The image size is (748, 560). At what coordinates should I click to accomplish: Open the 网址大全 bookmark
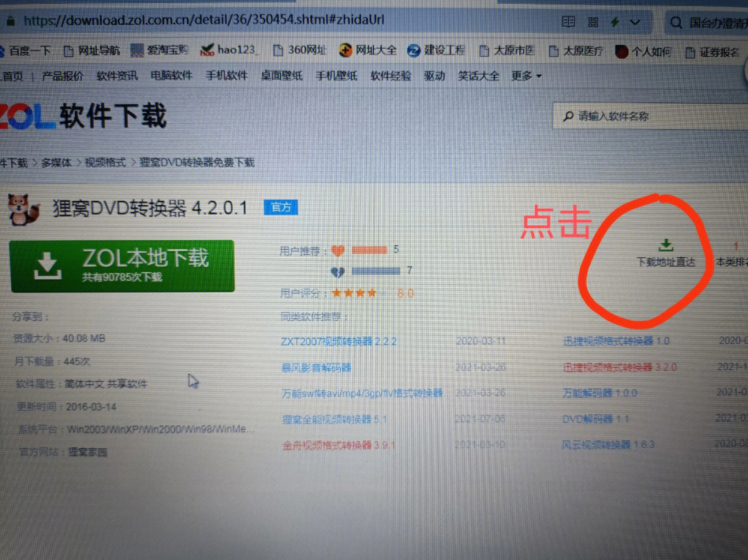pos(367,50)
